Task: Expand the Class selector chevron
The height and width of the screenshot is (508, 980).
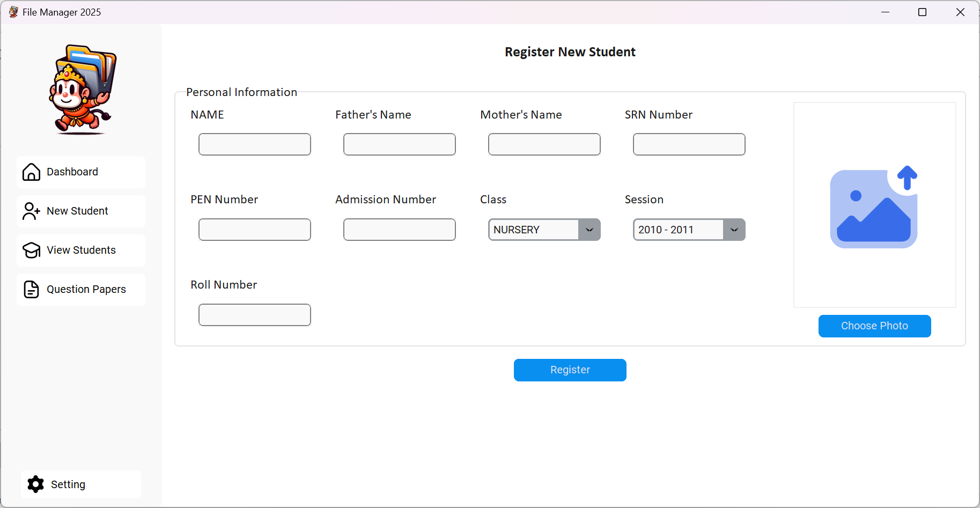Action: tap(590, 230)
